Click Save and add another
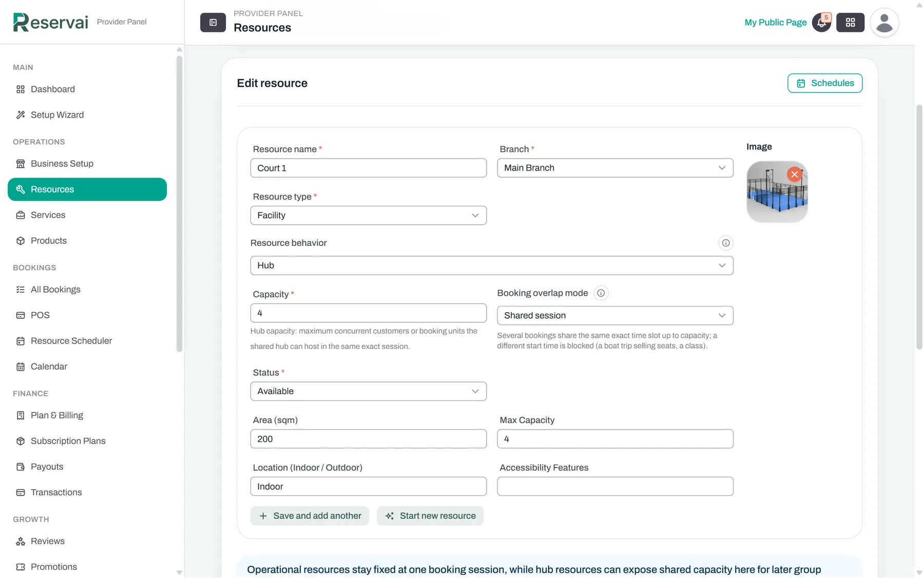The width and height of the screenshot is (924, 578). point(310,516)
